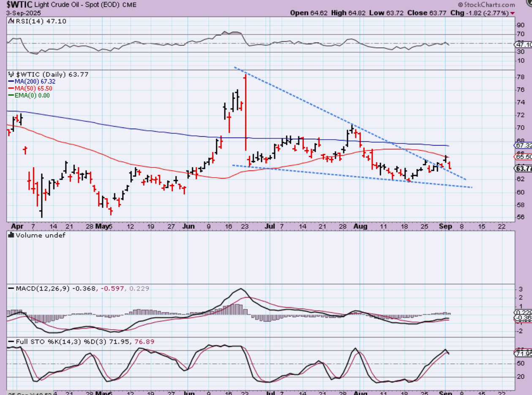Click the red down-triangle after Chg value
The height and width of the screenshot is (395, 532).
coord(513,13)
